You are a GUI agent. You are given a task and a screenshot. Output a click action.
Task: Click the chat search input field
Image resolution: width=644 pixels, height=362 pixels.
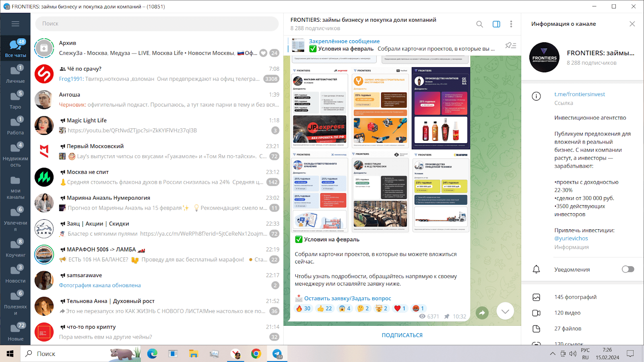pyautogui.click(x=157, y=24)
